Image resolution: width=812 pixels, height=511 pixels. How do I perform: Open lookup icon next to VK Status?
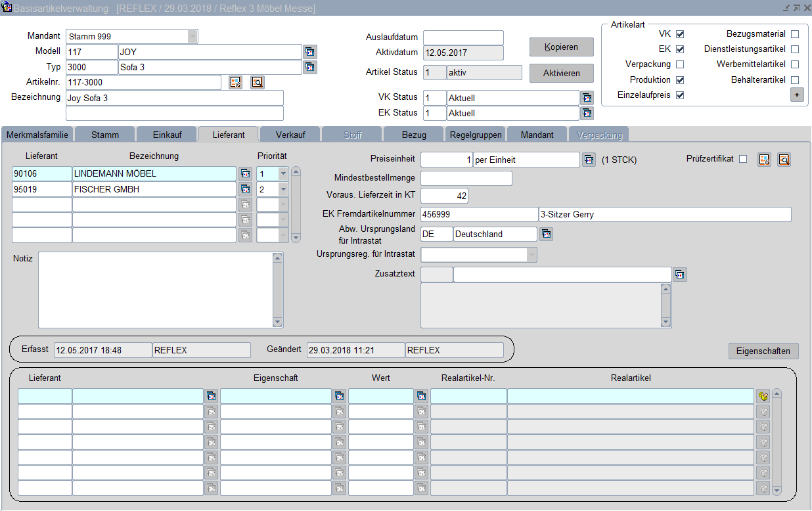587,98
